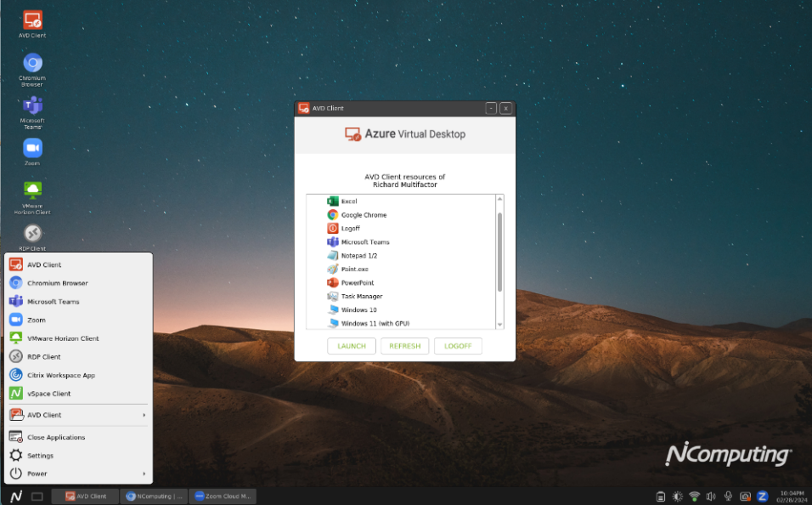Choose Close Applications in start menu
The width and height of the screenshot is (812, 505).
(79, 437)
